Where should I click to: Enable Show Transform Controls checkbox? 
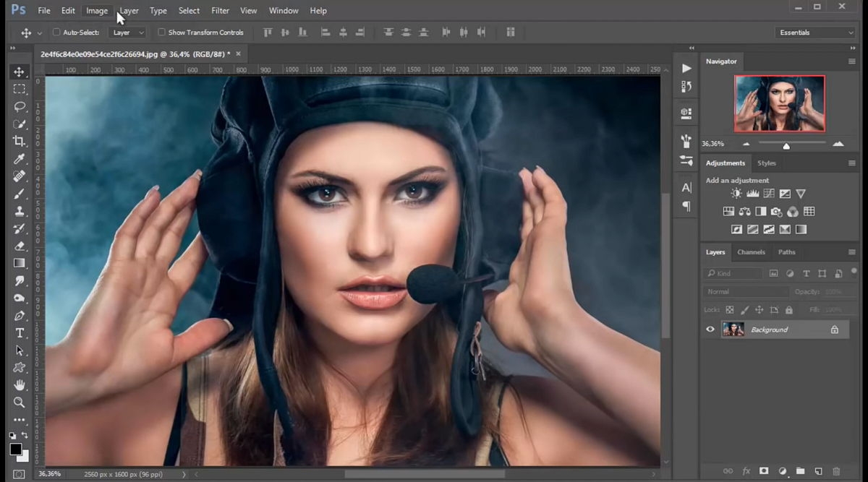click(x=161, y=33)
